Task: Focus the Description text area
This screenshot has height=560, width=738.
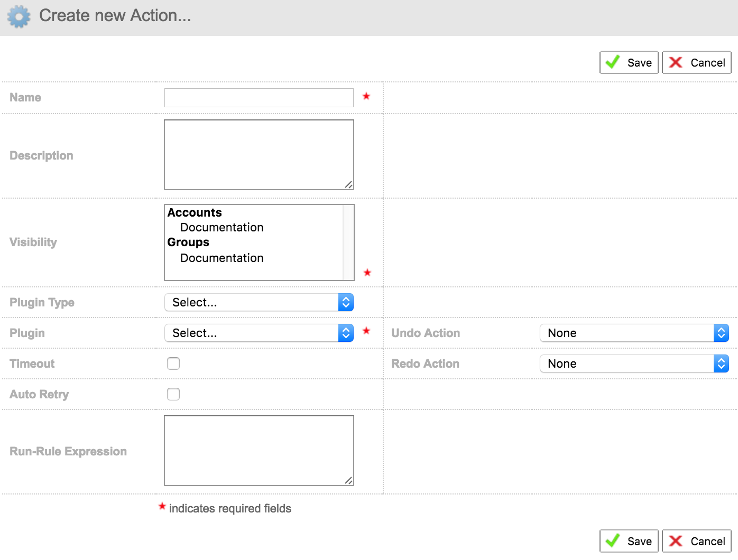Action: [259, 154]
